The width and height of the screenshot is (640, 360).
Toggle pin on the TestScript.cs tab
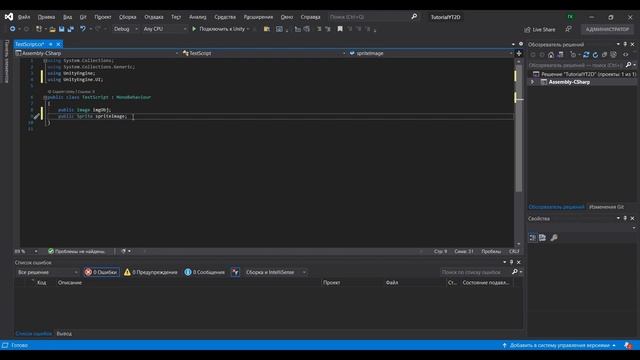pos(51,44)
